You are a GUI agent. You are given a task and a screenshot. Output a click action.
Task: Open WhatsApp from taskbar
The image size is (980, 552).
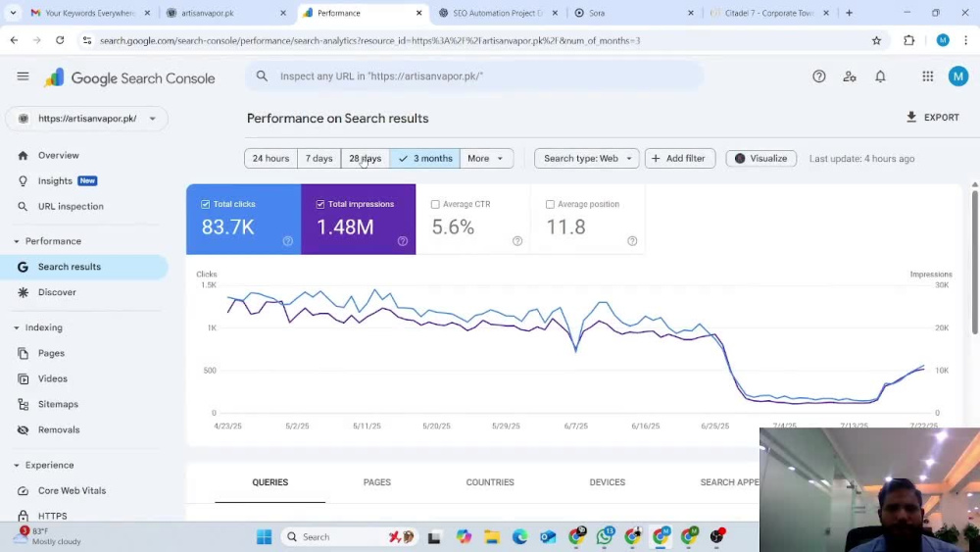click(605, 536)
